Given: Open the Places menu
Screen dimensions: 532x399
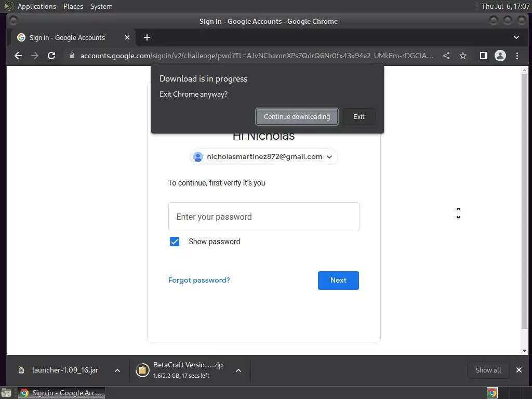Looking at the screenshot, I should pyautogui.click(x=73, y=6).
